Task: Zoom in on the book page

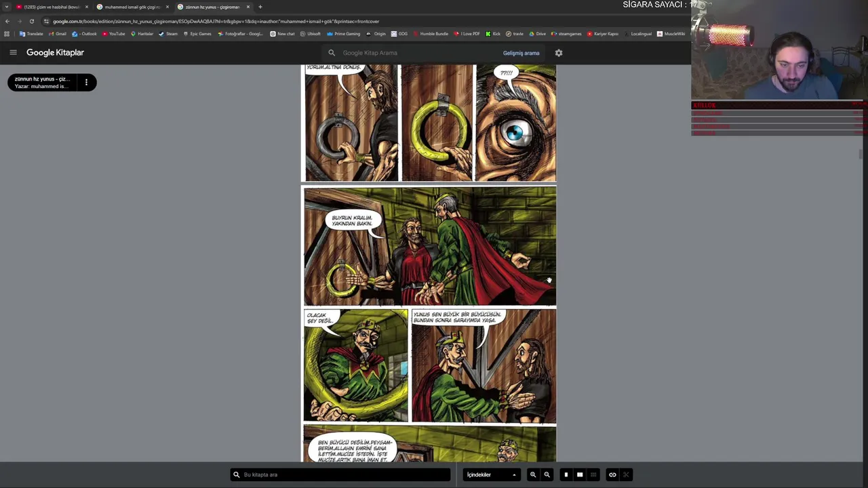Action: tap(532, 474)
